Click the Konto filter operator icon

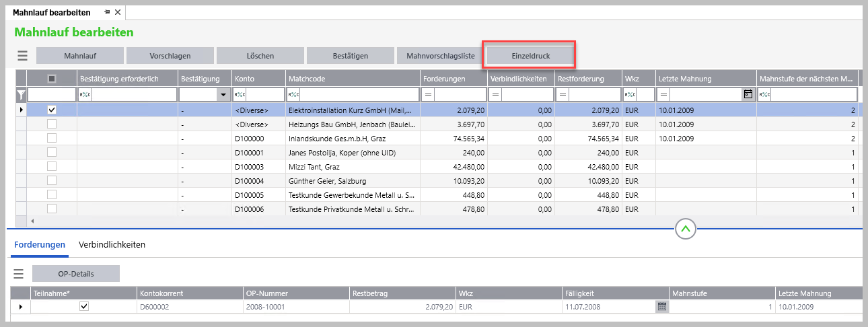pyautogui.click(x=240, y=95)
